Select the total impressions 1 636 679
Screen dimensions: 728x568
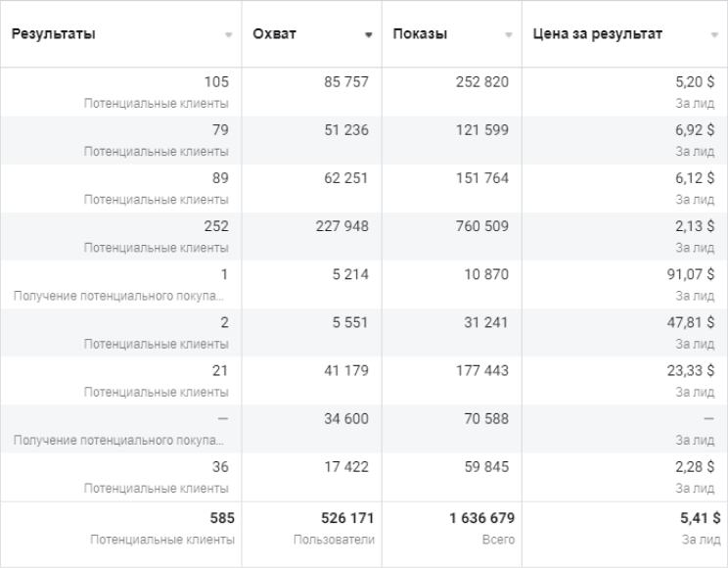tap(482, 518)
